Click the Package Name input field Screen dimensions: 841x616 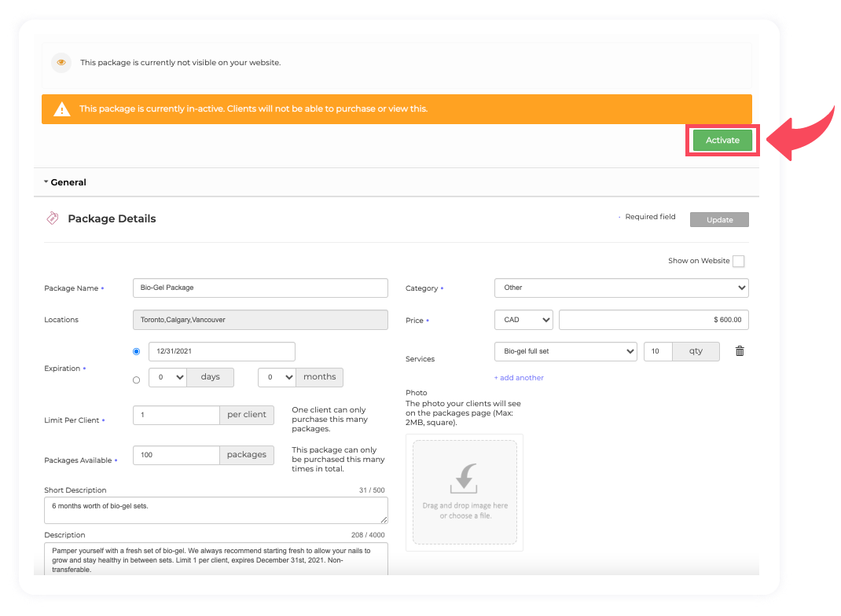(x=260, y=288)
